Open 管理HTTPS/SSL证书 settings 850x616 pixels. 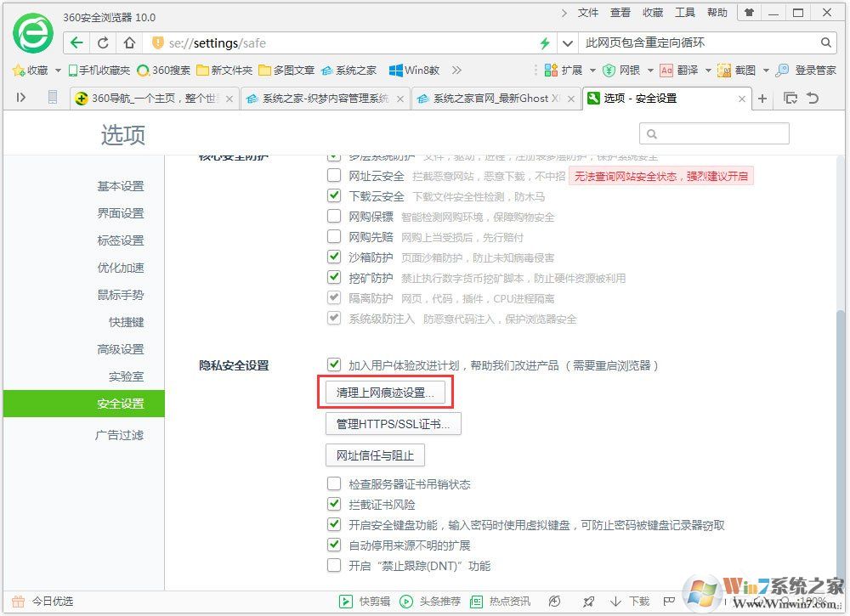[x=393, y=424]
